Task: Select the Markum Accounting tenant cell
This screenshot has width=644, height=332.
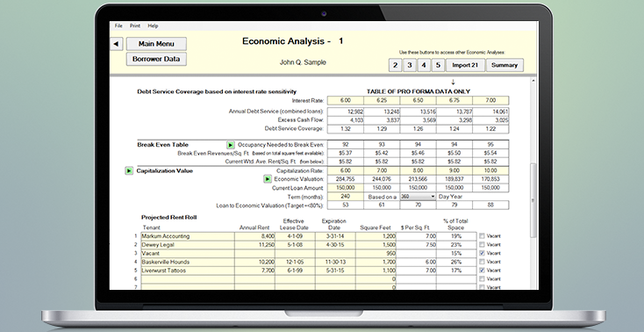Action: tap(188, 236)
